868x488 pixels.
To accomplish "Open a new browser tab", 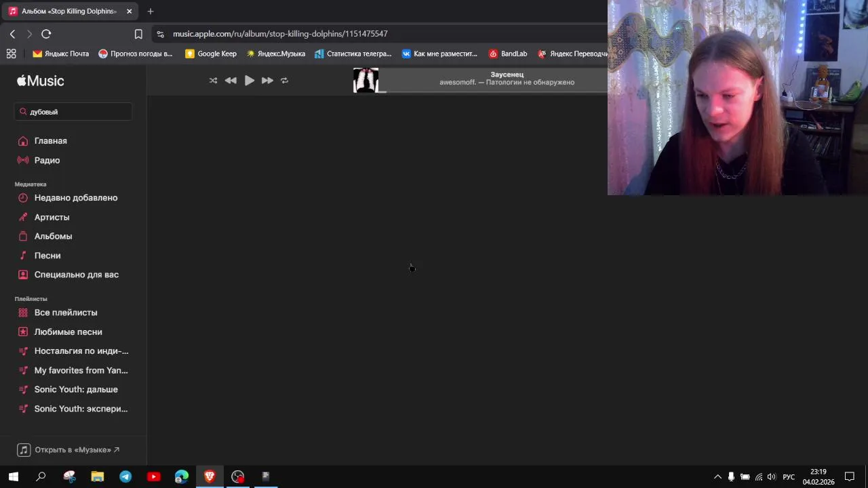I will [x=151, y=12].
